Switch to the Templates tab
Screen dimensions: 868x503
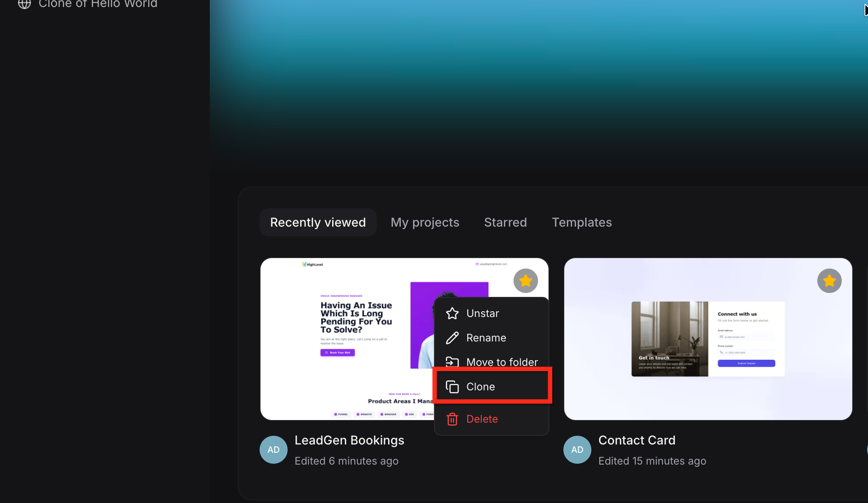582,222
